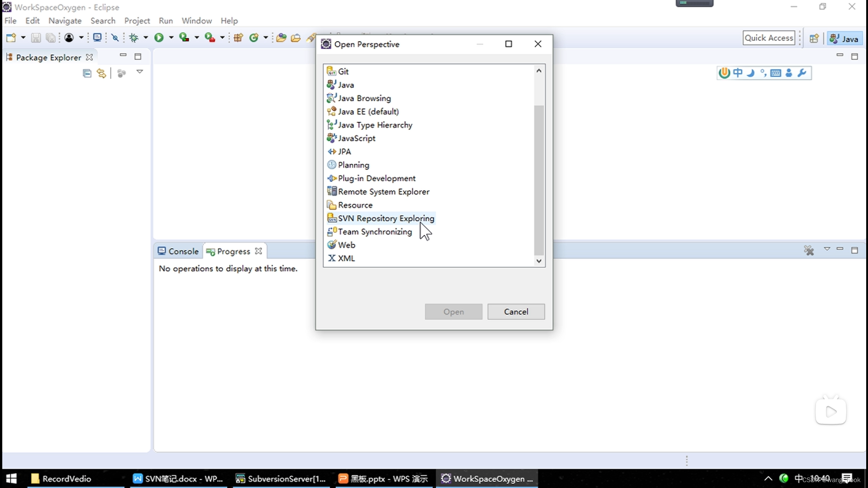Switch to the Java perspective button
The height and width of the screenshot is (488, 868).
844,38
